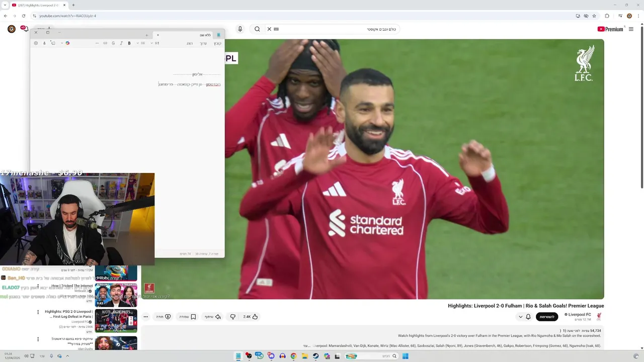Like the video with 2.4K thumbs up
The image size is (644, 362).
(x=250, y=317)
